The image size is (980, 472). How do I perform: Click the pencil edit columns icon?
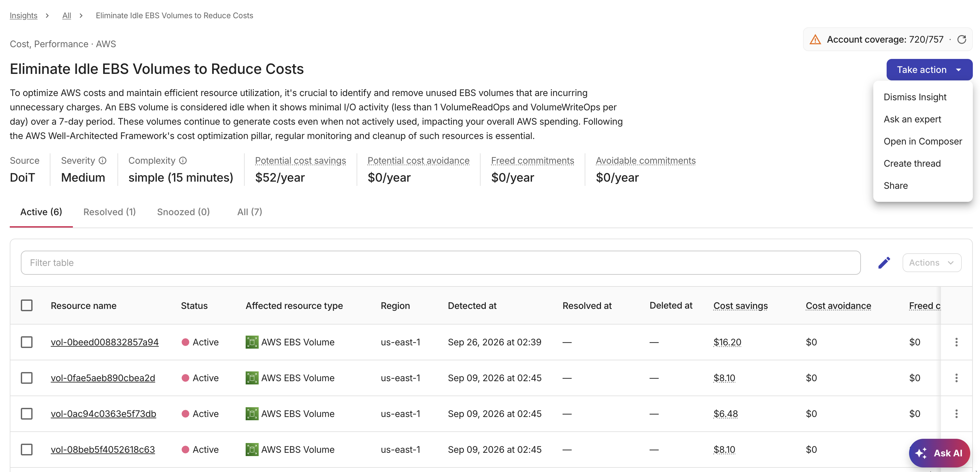[884, 263]
